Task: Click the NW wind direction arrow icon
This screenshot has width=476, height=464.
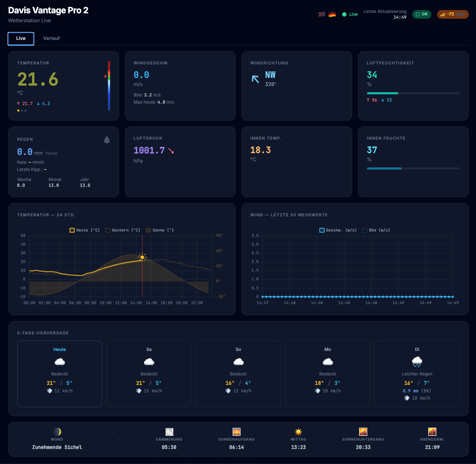Action: (255, 79)
